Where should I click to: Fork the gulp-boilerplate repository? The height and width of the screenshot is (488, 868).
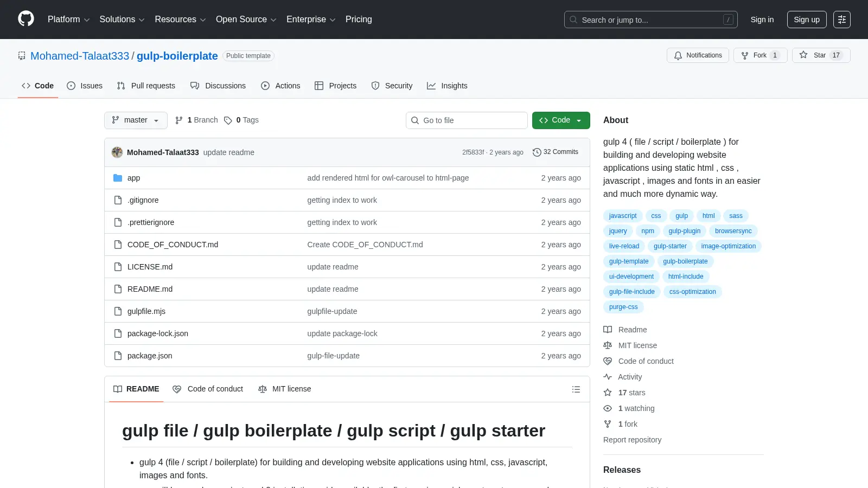point(760,55)
